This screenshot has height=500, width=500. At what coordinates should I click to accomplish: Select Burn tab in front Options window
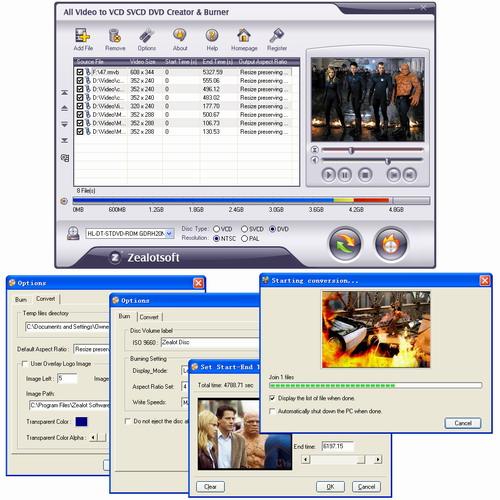(124, 316)
